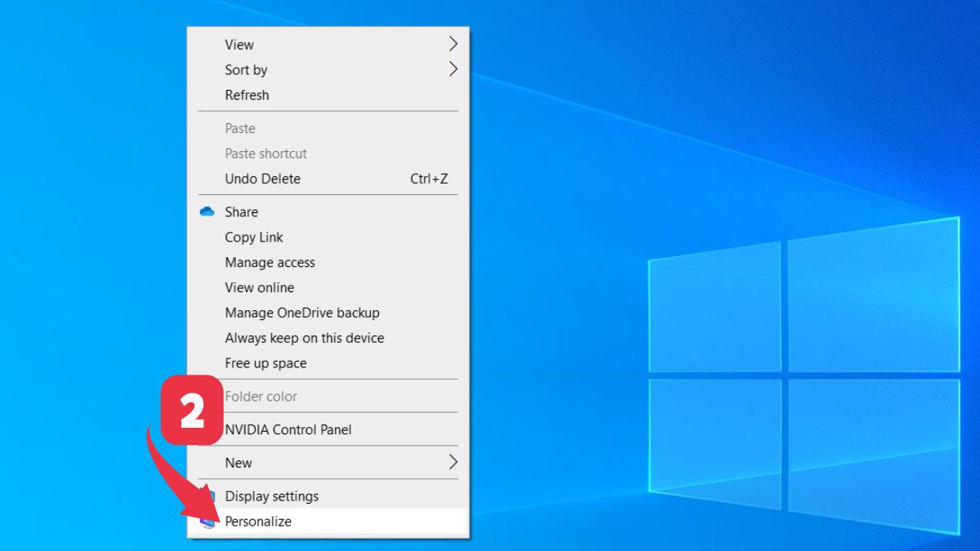Launch NVIDIA Control Panel
The height and width of the screenshot is (551, 980).
pos(288,429)
